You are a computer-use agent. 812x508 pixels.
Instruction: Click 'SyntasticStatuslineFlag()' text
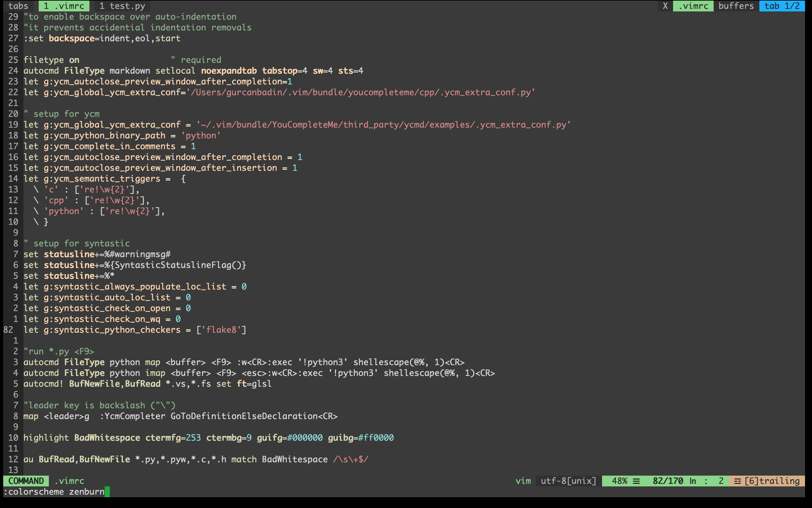(x=178, y=265)
